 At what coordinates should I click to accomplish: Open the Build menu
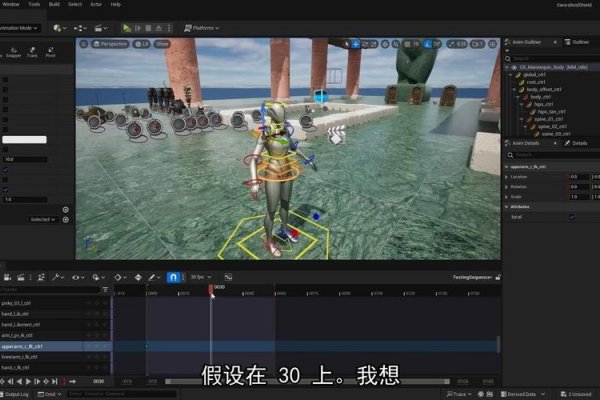(x=54, y=4)
